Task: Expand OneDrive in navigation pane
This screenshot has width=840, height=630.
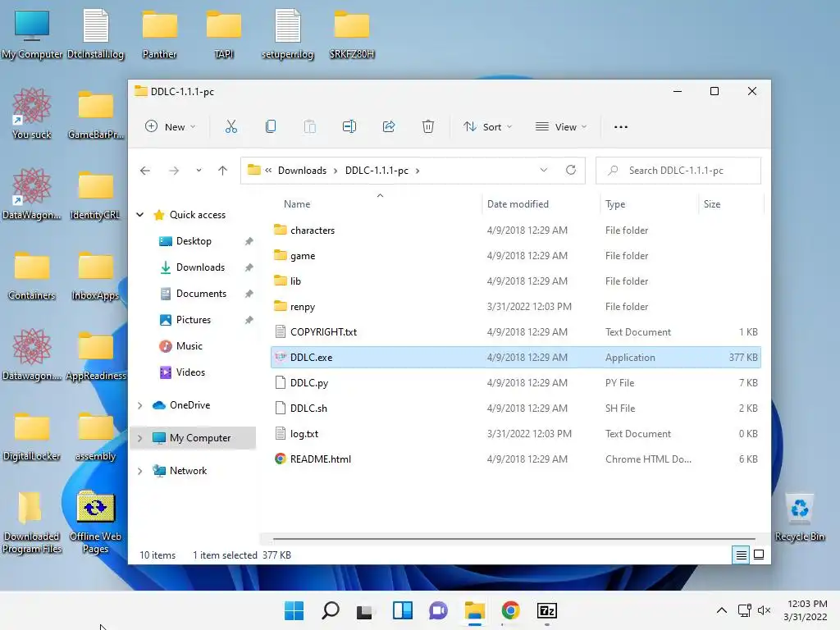Action: point(139,405)
